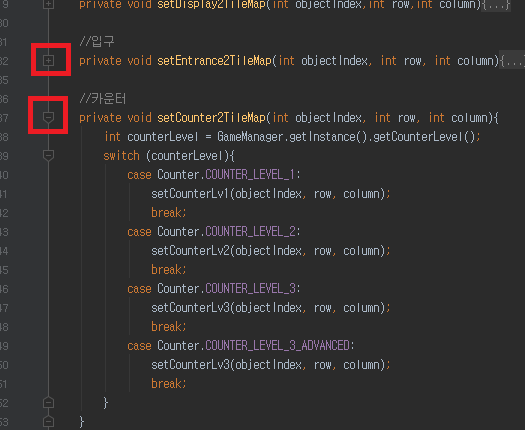Screen dimensions: 525x430
Task: Click the setCounterLv1 method call
Action: [190, 194]
